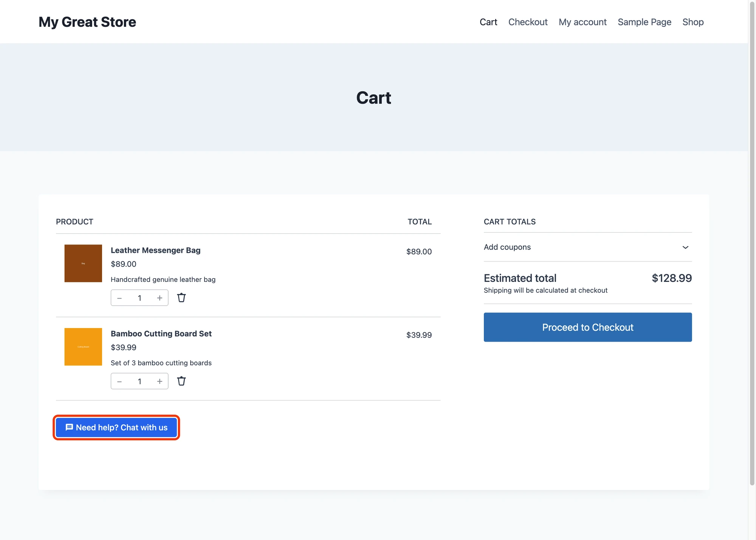
Task: Click the My Great Store site title
Action: pos(87,22)
